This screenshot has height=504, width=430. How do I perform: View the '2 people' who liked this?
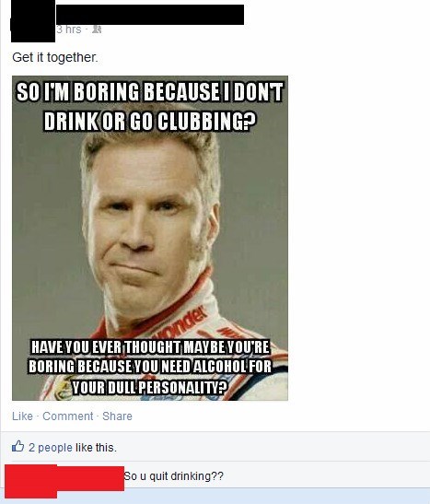[51, 448]
